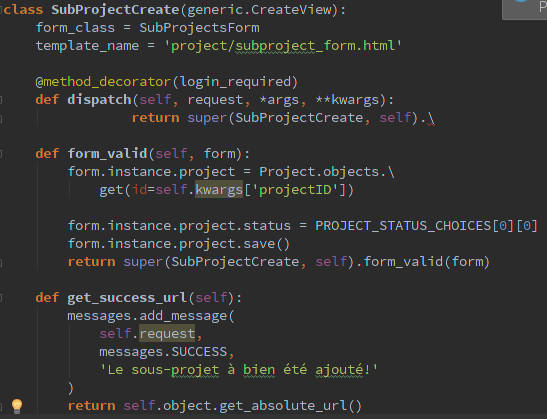Open the yellow lightbulb intention actions icon
The width and height of the screenshot is (547, 419).
(x=17, y=406)
